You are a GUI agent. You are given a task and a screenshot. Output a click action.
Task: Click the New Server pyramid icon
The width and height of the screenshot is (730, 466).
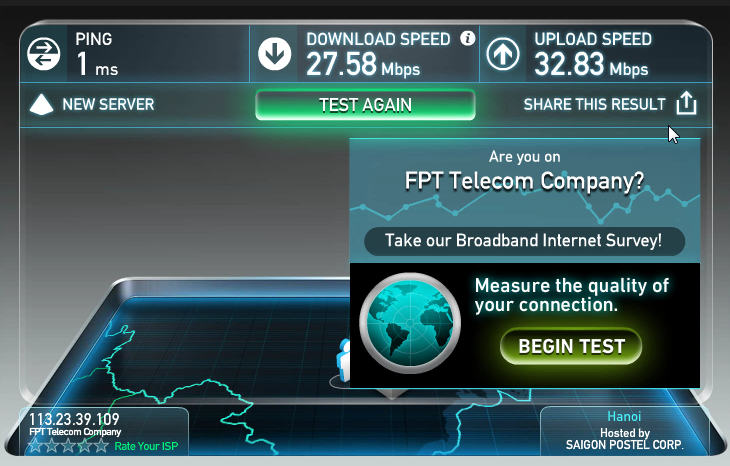tap(41, 105)
